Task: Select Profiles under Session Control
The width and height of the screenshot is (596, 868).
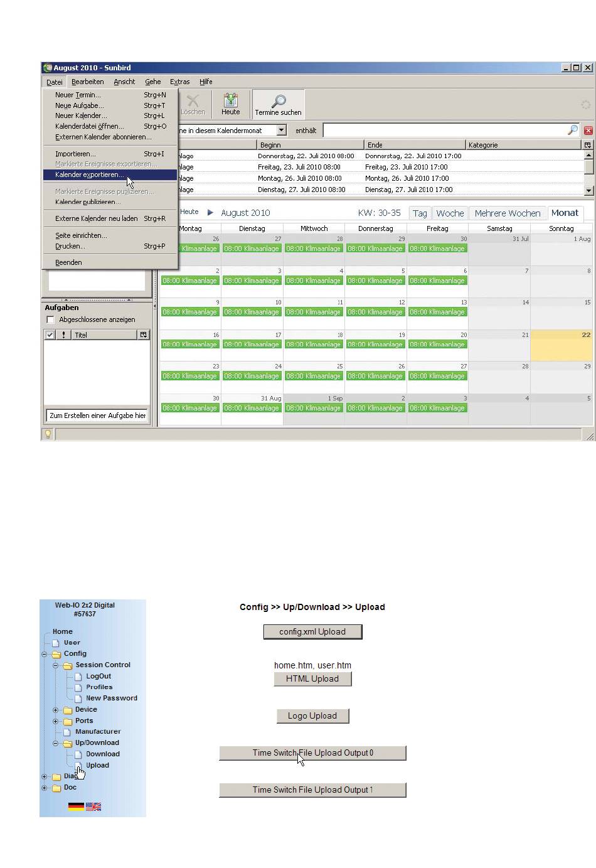Action: [99, 687]
